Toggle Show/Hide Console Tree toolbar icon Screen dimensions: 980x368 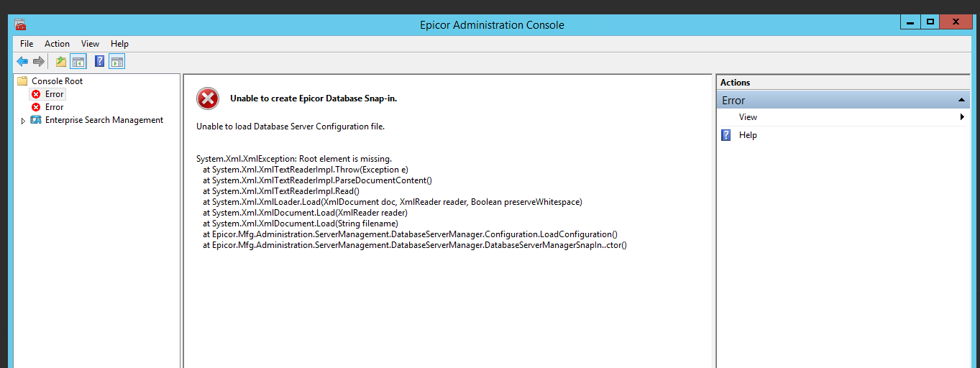pyautogui.click(x=78, y=62)
